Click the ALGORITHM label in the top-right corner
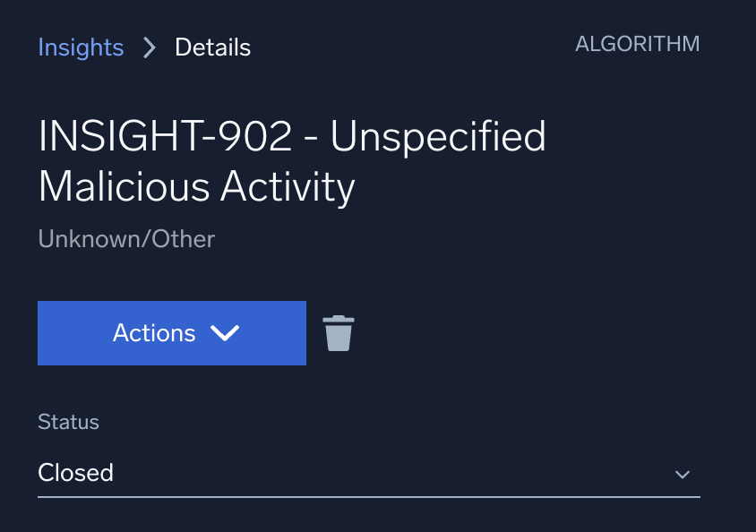Viewport: 756px width, 532px height. click(638, 43)
